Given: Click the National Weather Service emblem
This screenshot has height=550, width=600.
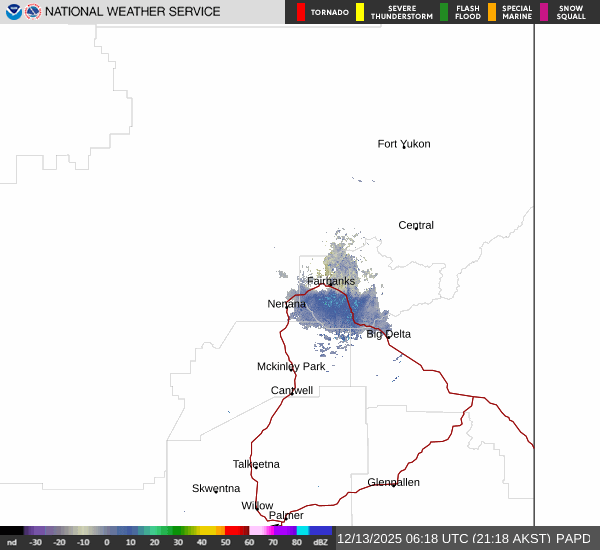Looking at the screenshot, I should [x=33, y=12].
